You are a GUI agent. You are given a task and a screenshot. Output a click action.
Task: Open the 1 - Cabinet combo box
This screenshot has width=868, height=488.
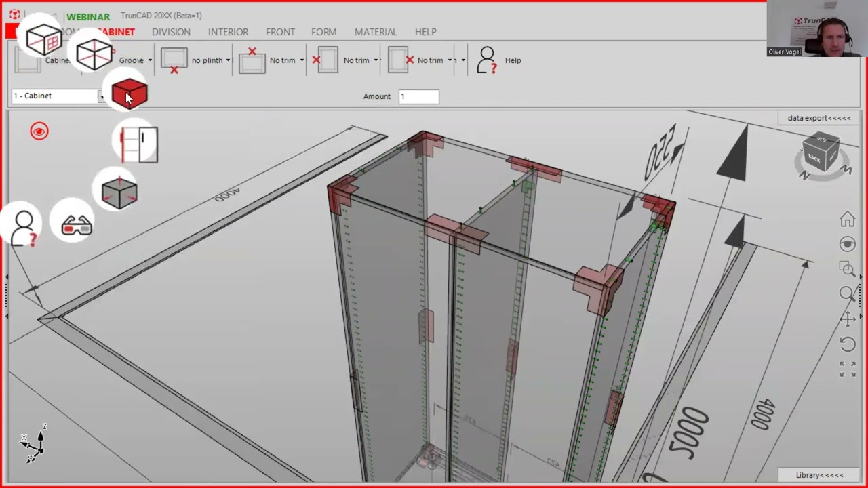(59, 96)
